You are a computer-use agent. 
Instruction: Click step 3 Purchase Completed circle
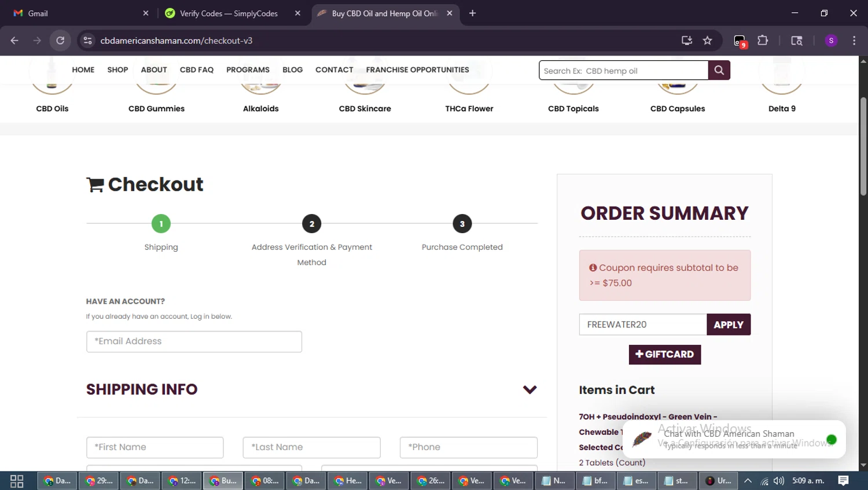[x=462, y=224]
